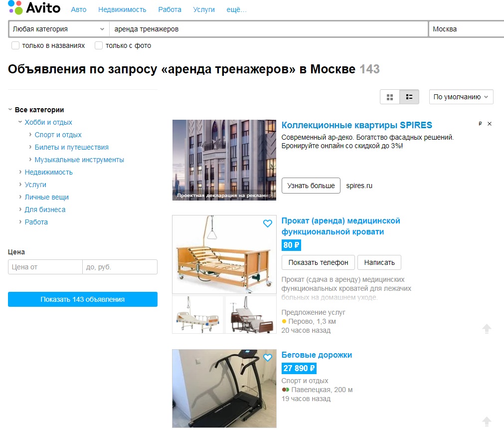This screenshot has height=430, width=504.
Task: Collapse 'Хобби и отдых' category
Action: (x=20, y=122)
